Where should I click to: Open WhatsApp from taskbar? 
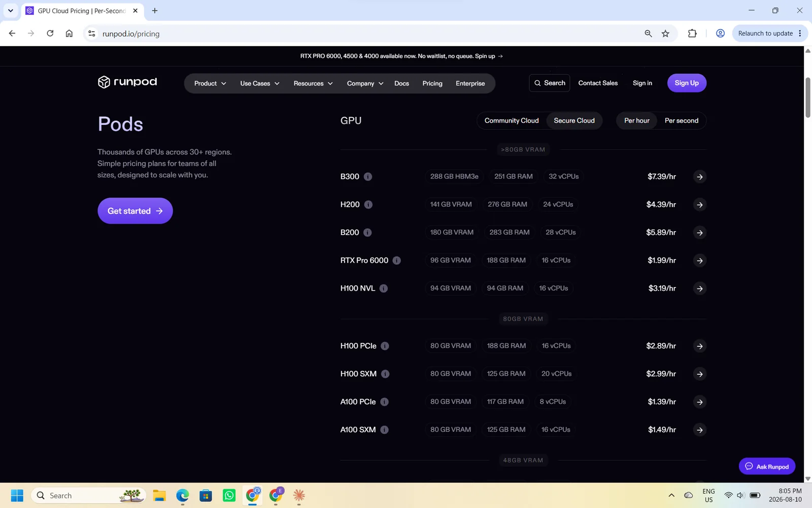pyautogui.click(x=229, y=495)
